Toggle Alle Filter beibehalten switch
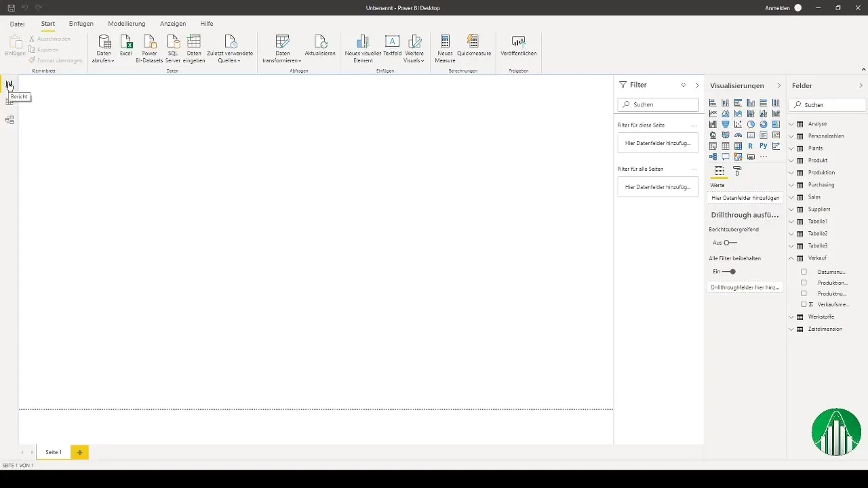 (x=729, y=272)
